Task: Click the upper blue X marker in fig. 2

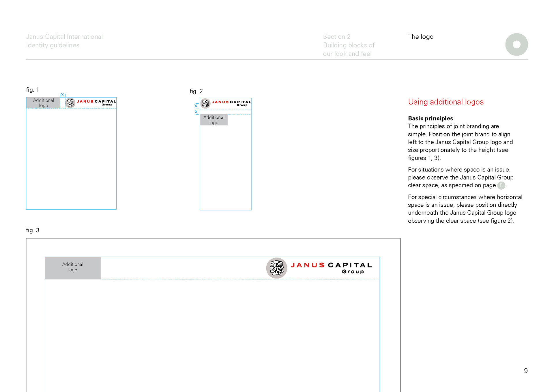Action: click(196, 106)
